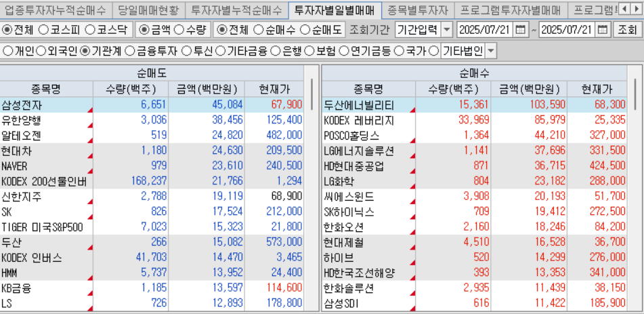Image resolution: width=644 pixels, height=314 pixels.
Task: Click the 순매도 table vertical scrollbar
Action: pos(312,94)
